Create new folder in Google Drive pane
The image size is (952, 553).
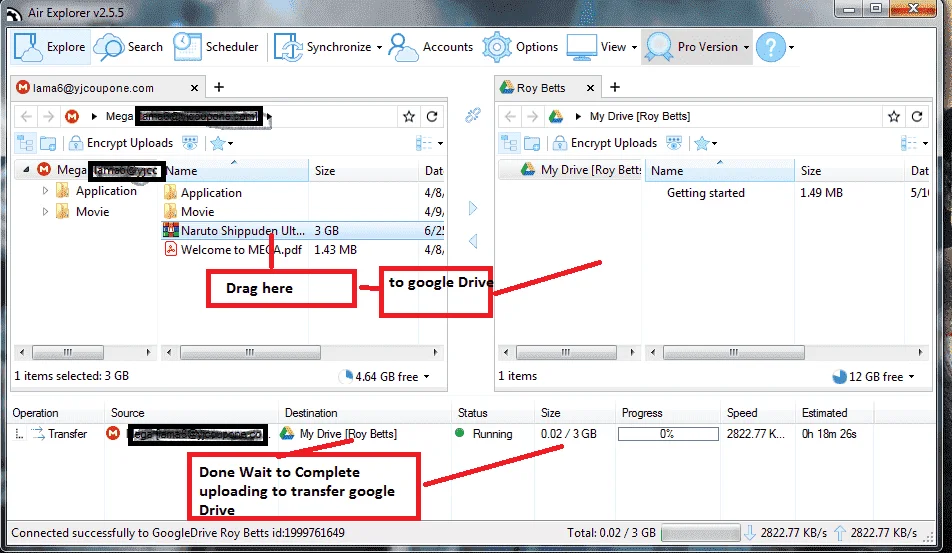pos(532,143)
